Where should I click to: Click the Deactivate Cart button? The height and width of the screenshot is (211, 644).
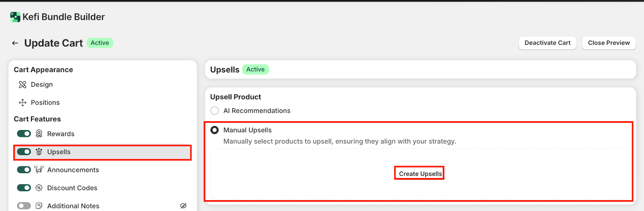coord(547,43)
